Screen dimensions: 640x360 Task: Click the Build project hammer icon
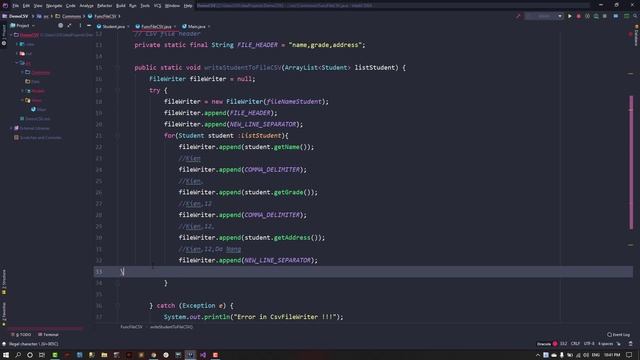pyautogui.click(x=518, y=16)
